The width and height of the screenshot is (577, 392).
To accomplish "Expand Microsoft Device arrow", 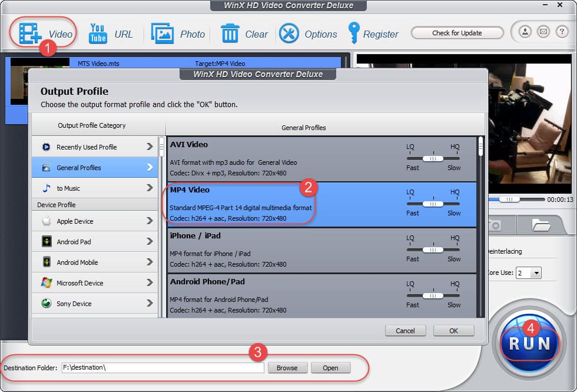I will click(x=150, y=283).
